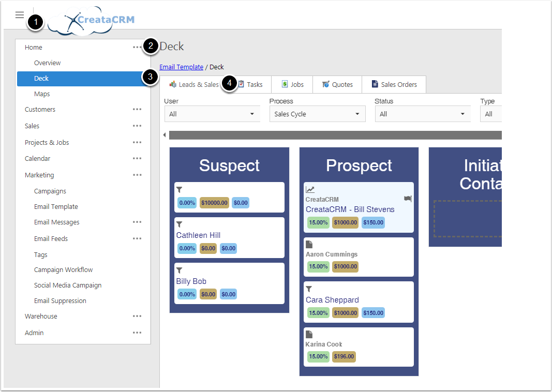Switch to the Jobs tab
The width and height of the screenshot is (552, 392).
click(292, 84)
